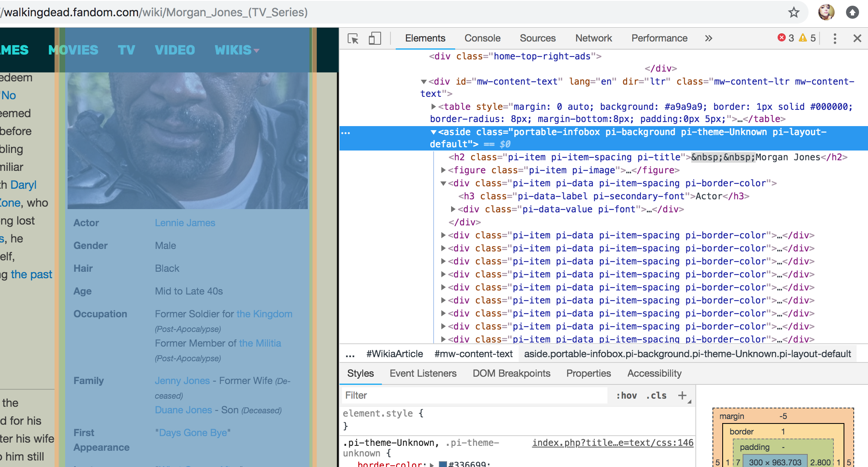
Task: Show more DevTools tabs chevron
Action: [x=708, y=38]
